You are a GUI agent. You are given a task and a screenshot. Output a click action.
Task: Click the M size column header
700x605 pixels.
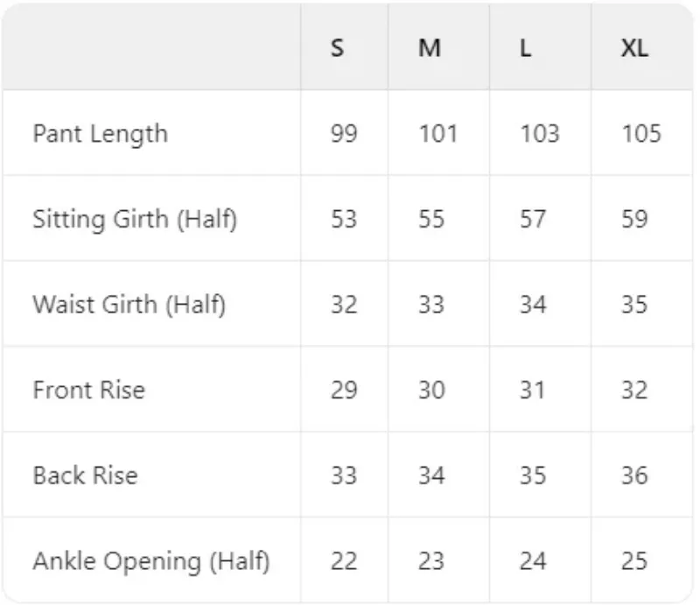429,49
